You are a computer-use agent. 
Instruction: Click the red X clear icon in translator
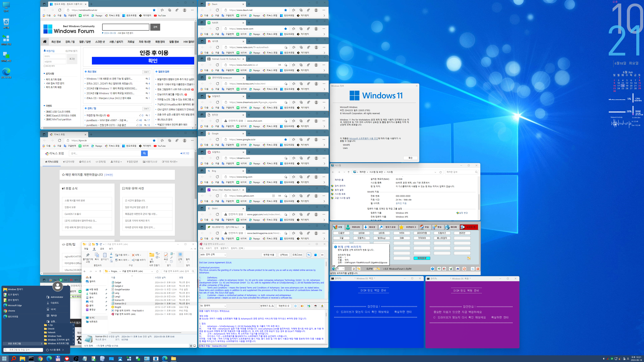tap(302, 306)
